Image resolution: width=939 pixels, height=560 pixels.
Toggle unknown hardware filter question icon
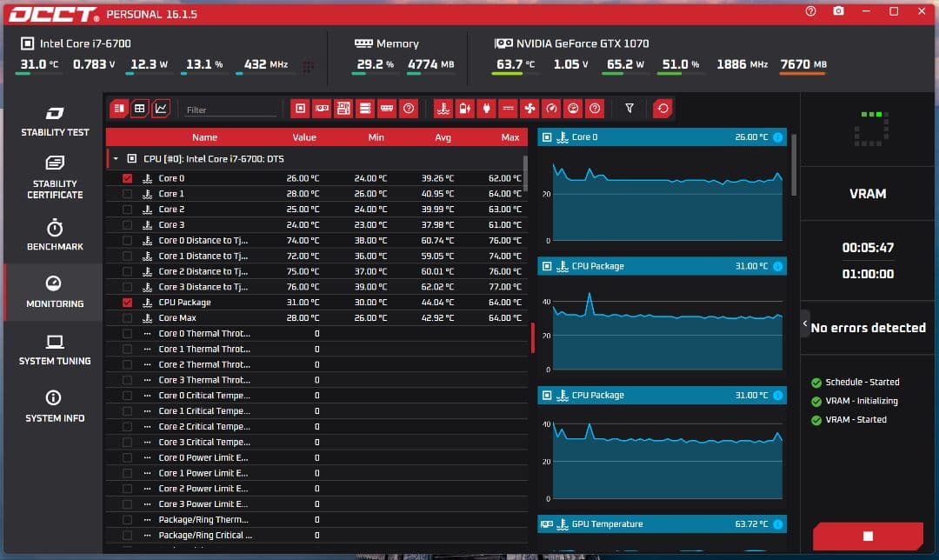tap(409, 109)
